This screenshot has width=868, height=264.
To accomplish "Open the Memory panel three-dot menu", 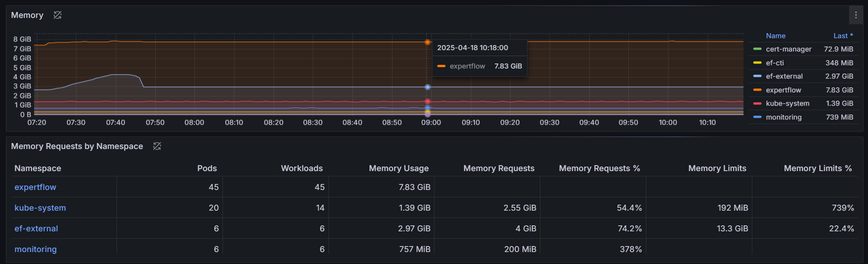I will point(856,15).
